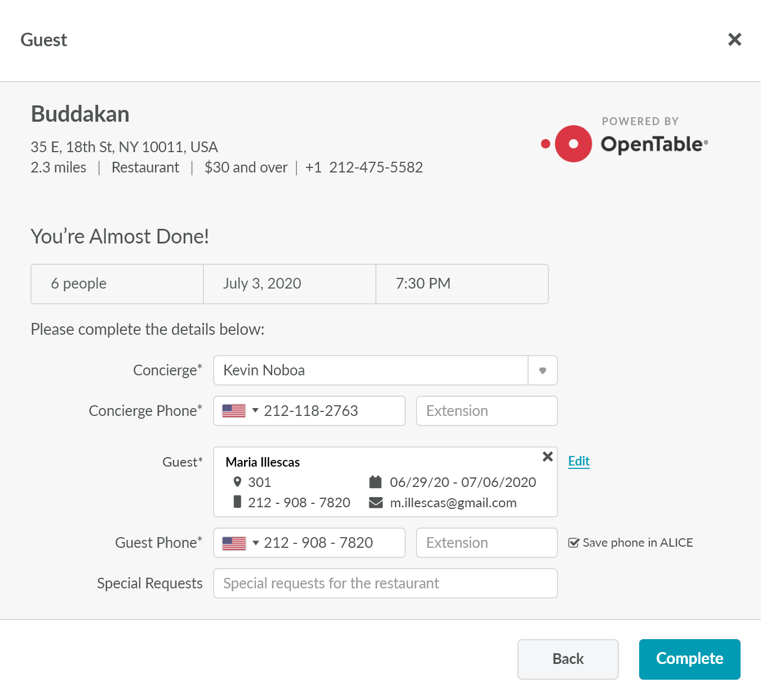Click the You're Almost Done! heading
762x700 pixels.
[120, 237]
